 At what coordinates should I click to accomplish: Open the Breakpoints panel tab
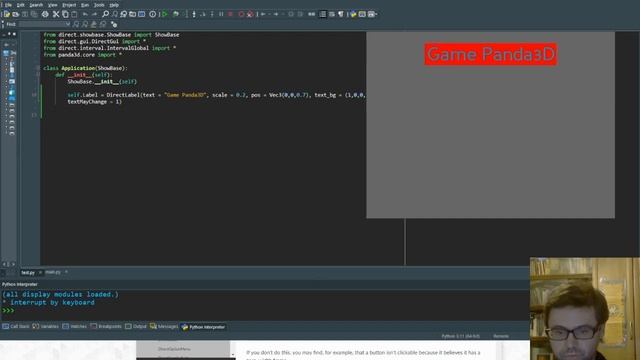(x=106, y=327)
